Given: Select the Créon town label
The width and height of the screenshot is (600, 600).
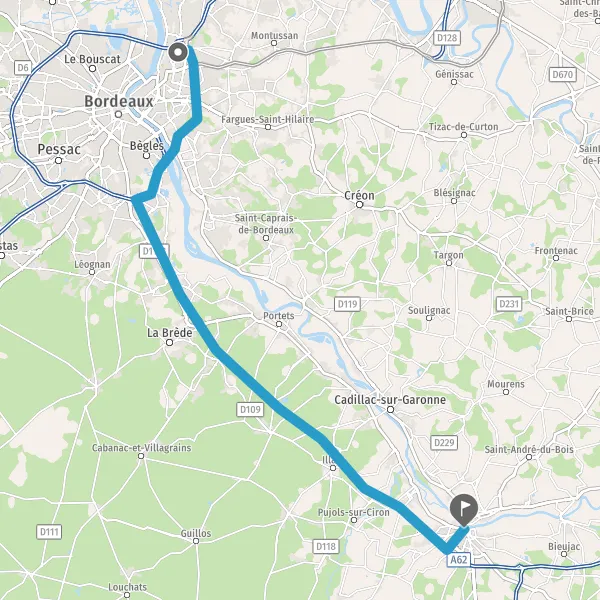Looking at the screenshot, I should tap(359, 195).
